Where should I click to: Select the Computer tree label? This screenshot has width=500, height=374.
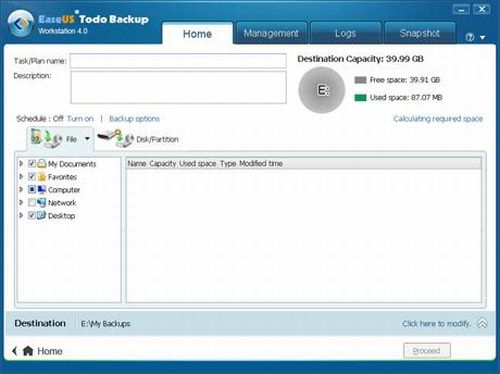64,190
